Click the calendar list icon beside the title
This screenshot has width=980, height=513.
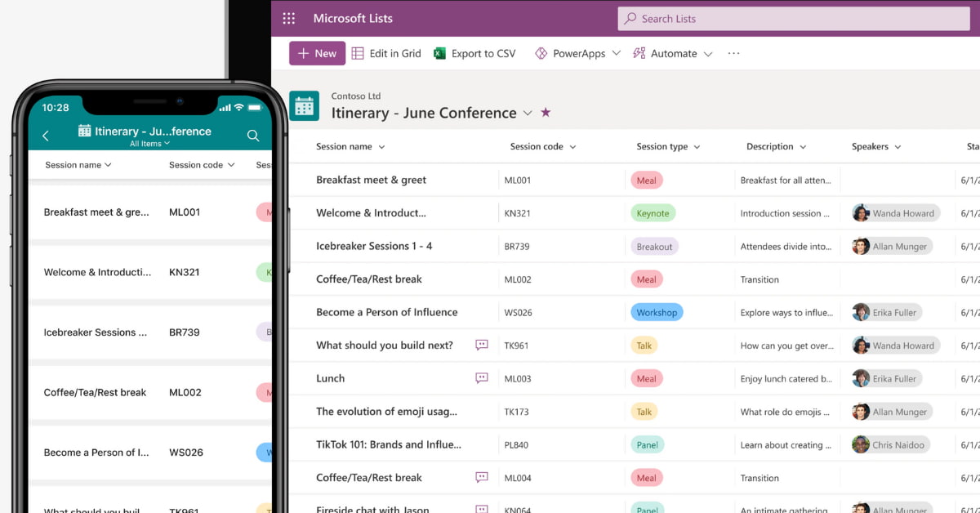(x=304, y=106)
